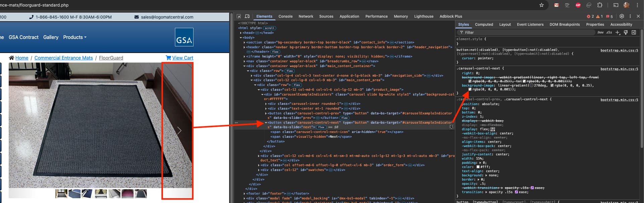
Task: Open the DevTools three-dot customize menu
Action: (x=630, y=16)
